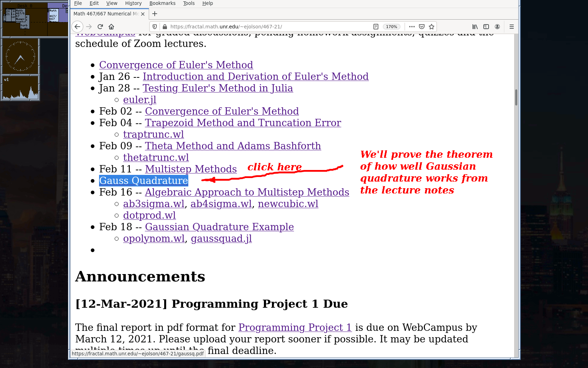Bookmark this page with the star icon

click(432, 27)
